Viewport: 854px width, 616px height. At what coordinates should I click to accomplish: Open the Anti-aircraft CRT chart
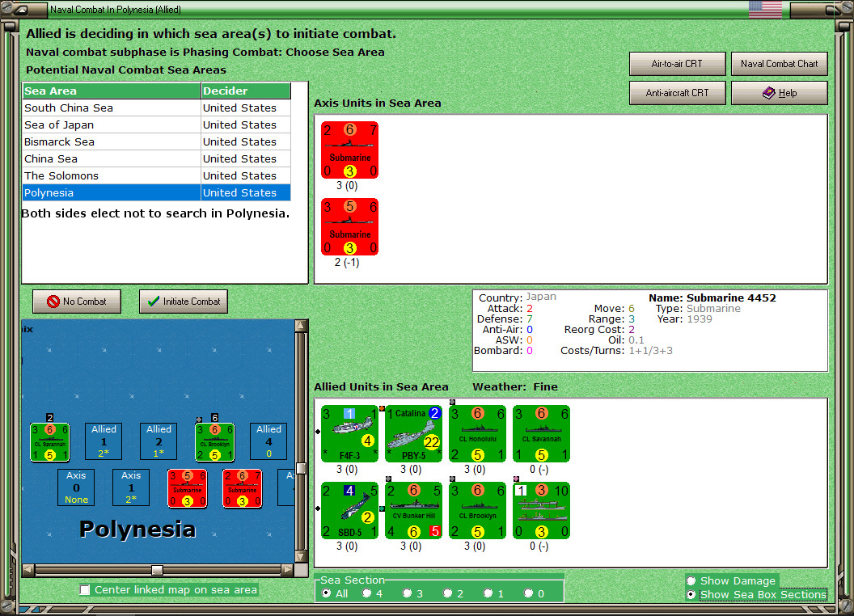click(x=677, y=93)
